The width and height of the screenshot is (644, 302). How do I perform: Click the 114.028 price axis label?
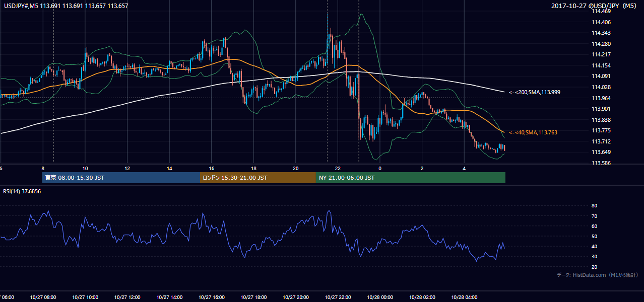click(601, 87)
